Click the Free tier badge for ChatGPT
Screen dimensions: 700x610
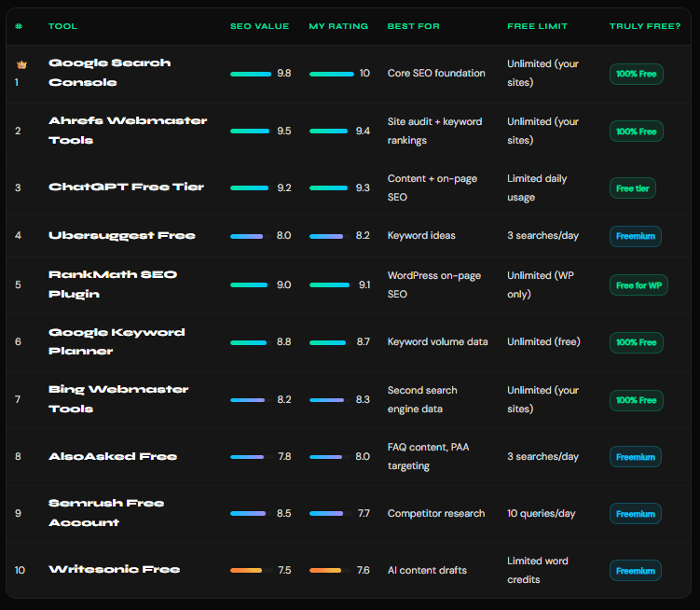[633, 188]
